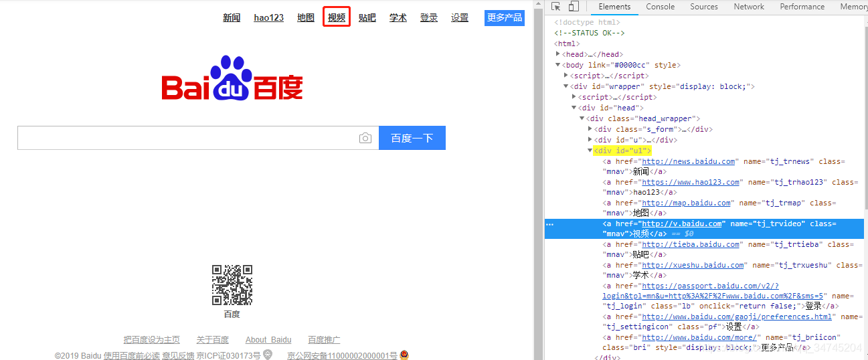The width and height of the screenshot is (868, 360).
Task: Click the Baidu QR code image
Action: [232, 285]
